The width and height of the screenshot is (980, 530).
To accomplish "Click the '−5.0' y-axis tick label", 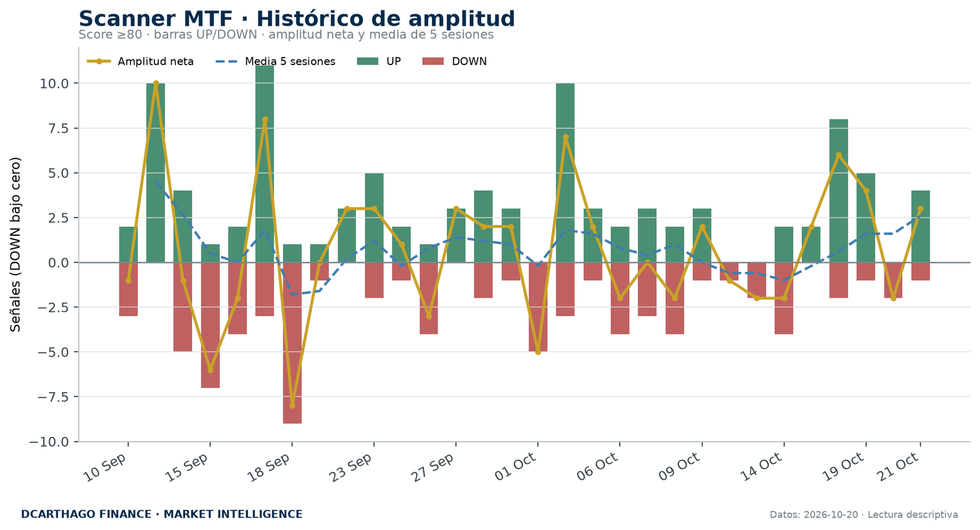I will click(52, 352).
